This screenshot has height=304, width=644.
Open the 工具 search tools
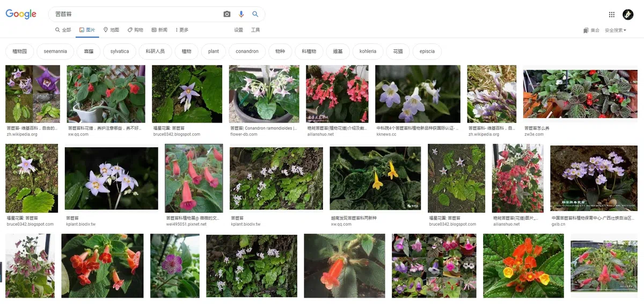(255, 30)
